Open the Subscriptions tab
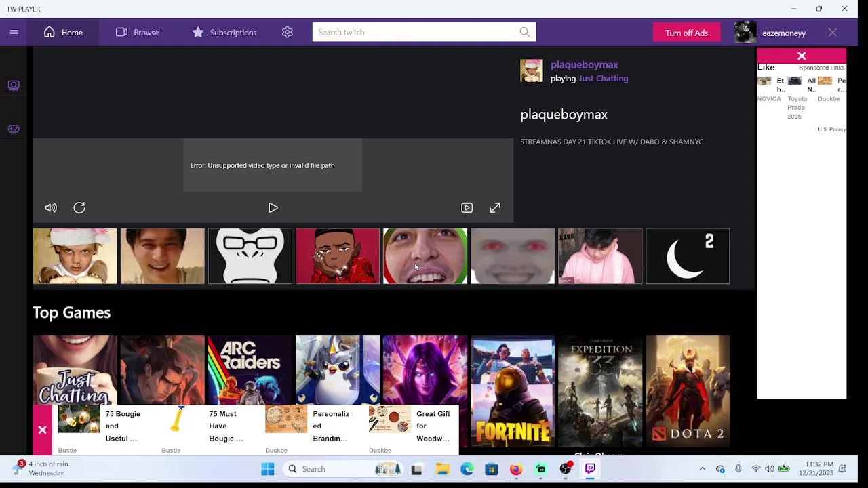Viewport: 868px width, 488px height. pos(224,32)
